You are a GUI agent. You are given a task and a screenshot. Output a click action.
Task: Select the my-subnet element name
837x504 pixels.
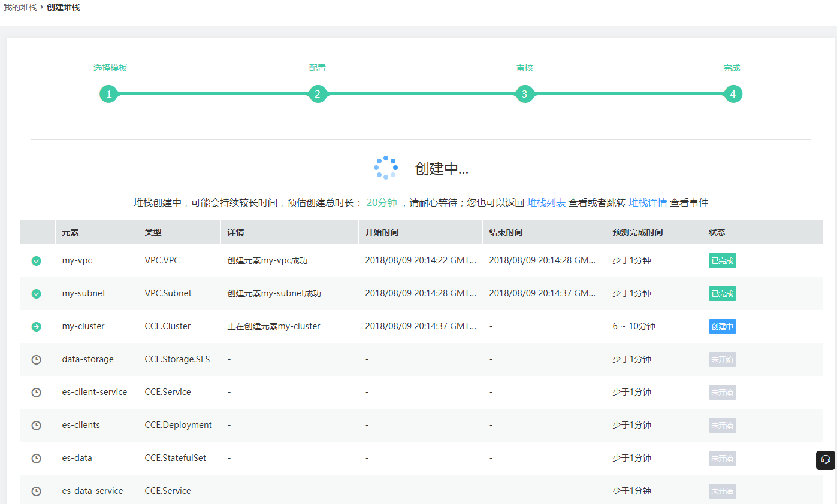click(84, 294)
